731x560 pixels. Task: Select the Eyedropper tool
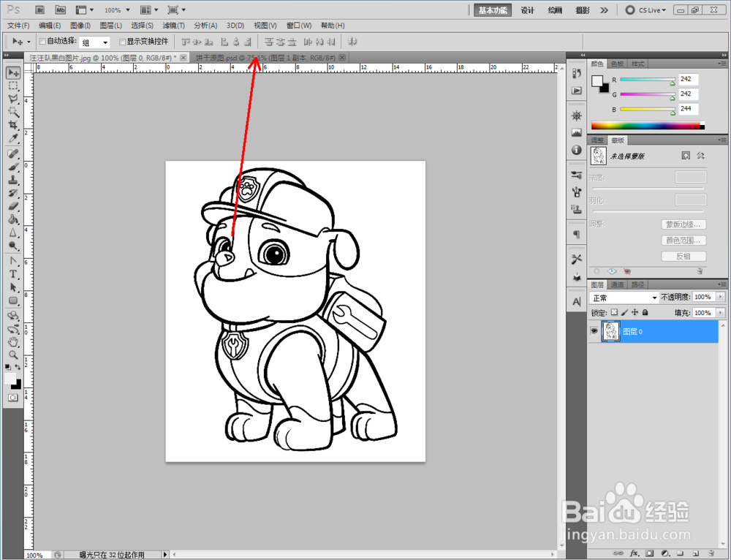[x=13, y=138]
